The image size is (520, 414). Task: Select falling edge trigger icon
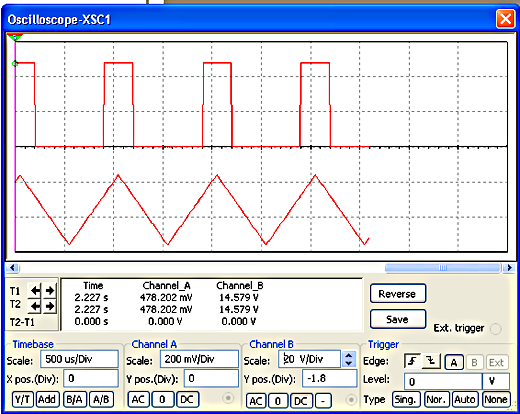click(x=431, y=361)
